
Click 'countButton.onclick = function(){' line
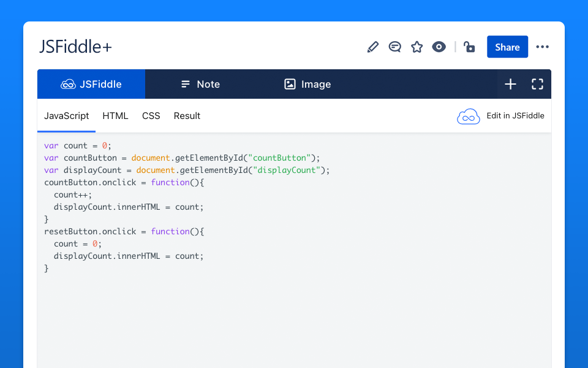(124, 183)
